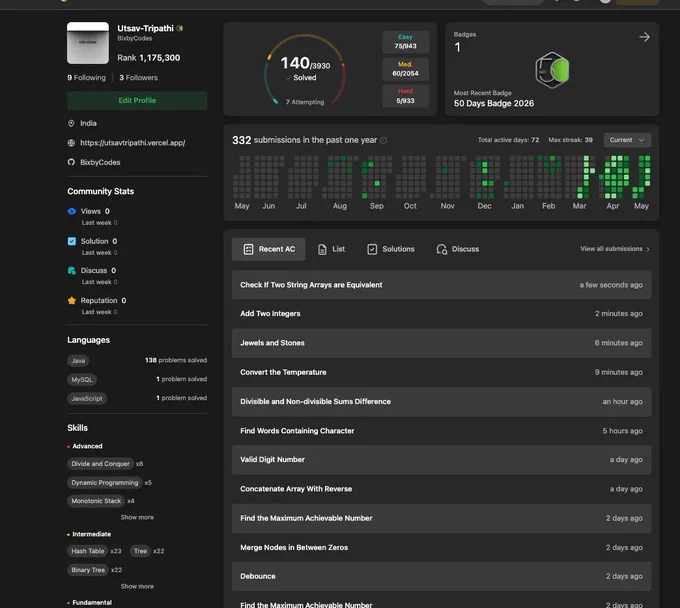Image resolution: width=680 pixels, height=608 pixels.
Task: Select the Dynamic Programming skill tag
Action: (105, 483)
